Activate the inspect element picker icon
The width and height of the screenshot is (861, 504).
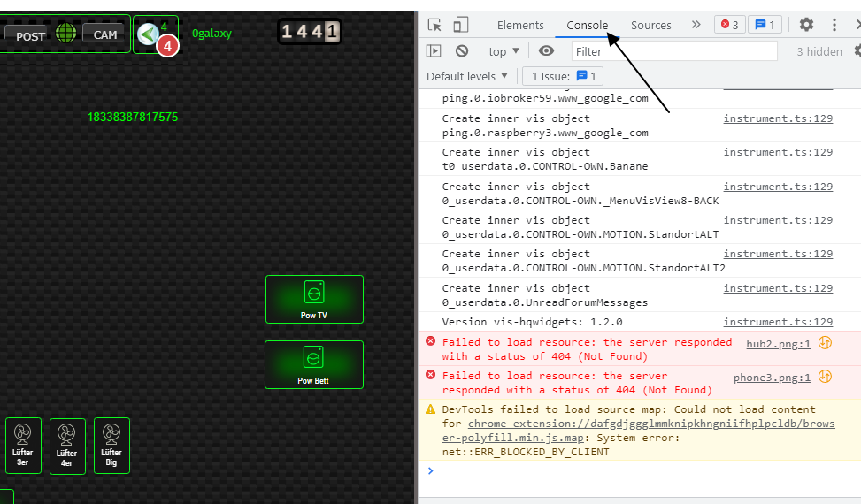click(x=434, y=25)
